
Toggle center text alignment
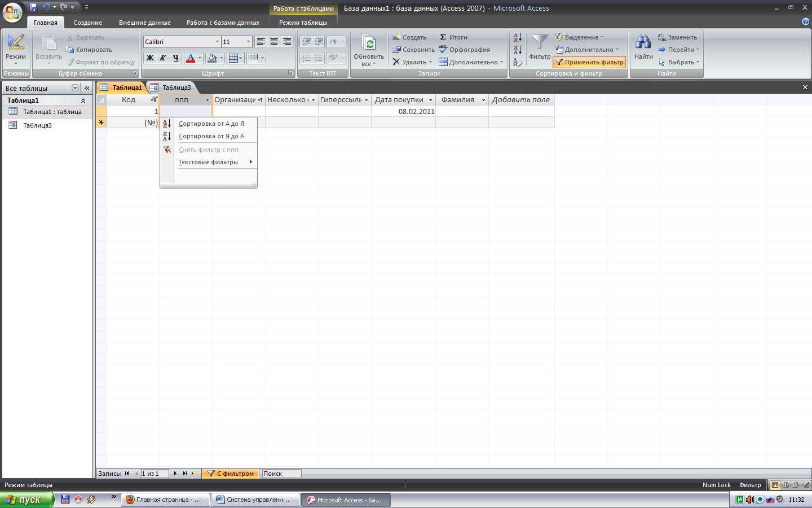tap(273, 42)
